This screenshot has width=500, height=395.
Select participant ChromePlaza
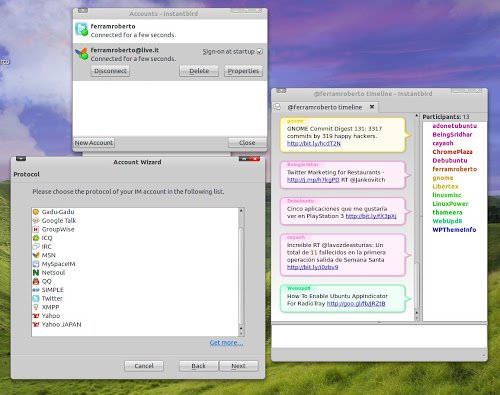(x=452, y=152)
